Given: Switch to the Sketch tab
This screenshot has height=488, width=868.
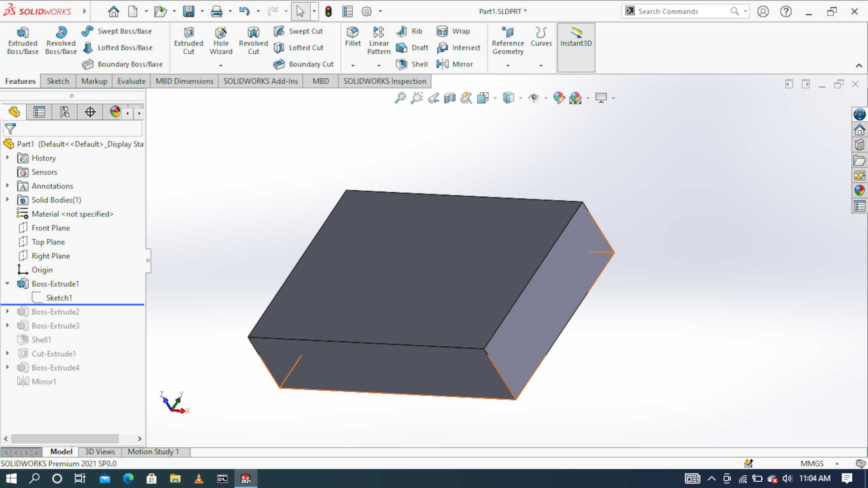Looking at the screenshot, I should pos(58,81).
